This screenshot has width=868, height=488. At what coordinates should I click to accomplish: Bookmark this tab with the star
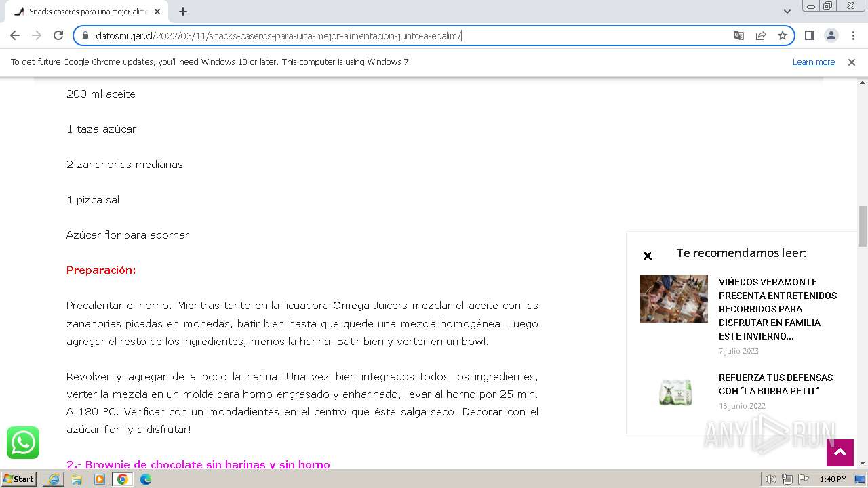click(783, 35)
